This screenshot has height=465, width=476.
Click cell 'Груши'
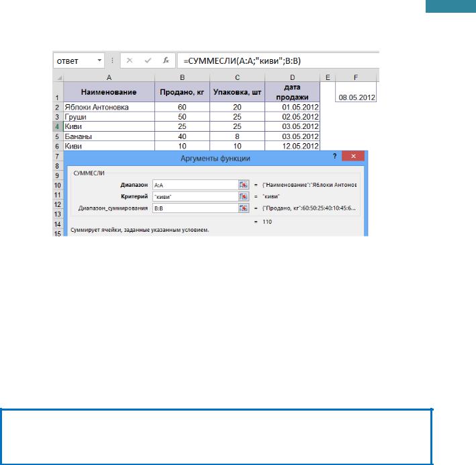coord(109,117)
